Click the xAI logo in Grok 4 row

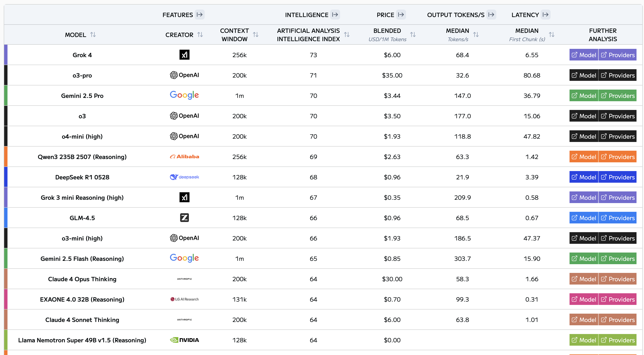185,55
